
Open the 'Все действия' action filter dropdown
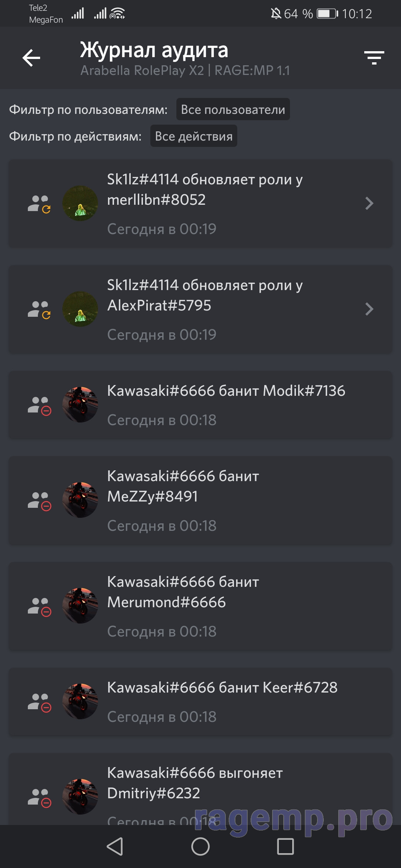(193, 136)
